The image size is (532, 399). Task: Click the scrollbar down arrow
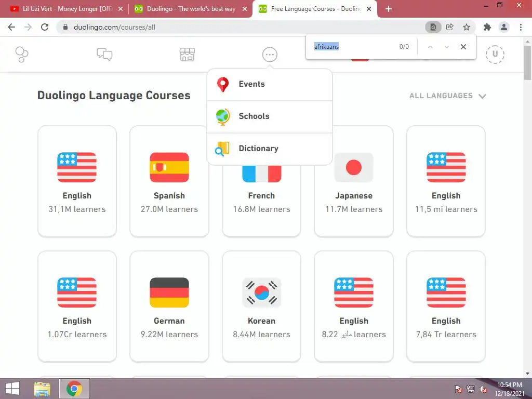528,374
